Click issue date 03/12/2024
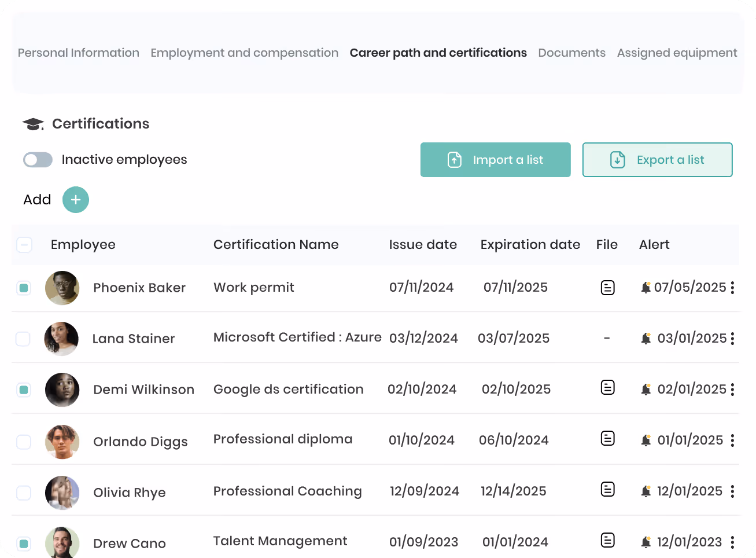756x558 pixels. click(423, 338)
